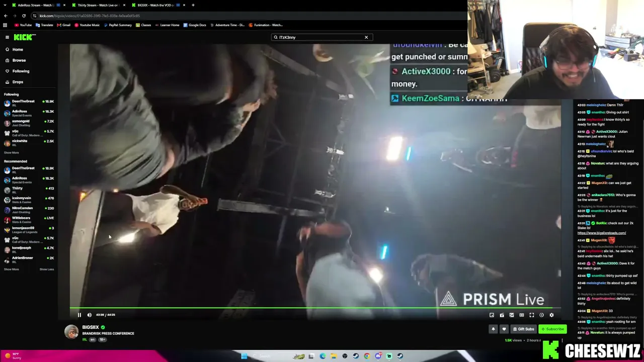Open kaneljoseph channel in Recommended
Viewport: 644px width, 362px height.
coord(29,249)
